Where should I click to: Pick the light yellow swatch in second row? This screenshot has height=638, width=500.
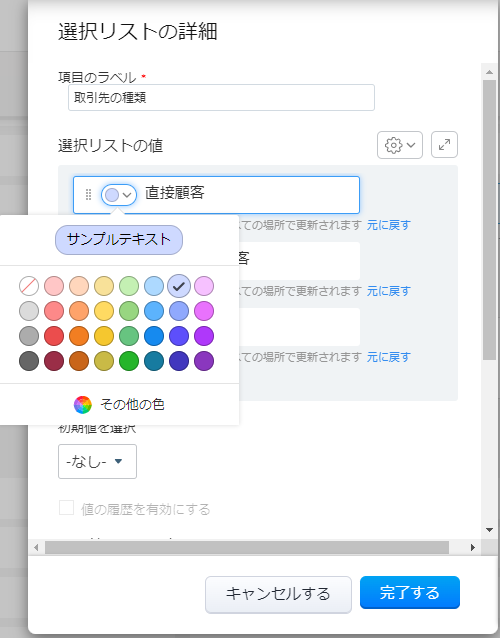[x=104, y=311]
